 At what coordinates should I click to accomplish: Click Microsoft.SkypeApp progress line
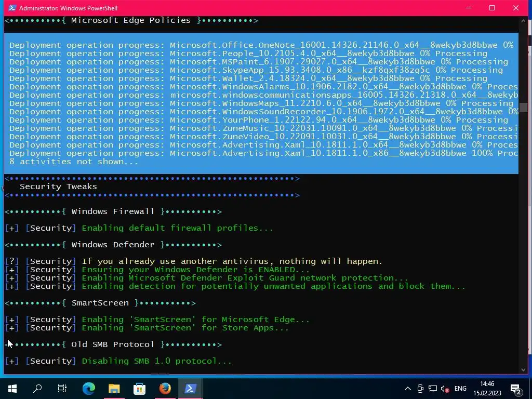click(x=256, y=70)
